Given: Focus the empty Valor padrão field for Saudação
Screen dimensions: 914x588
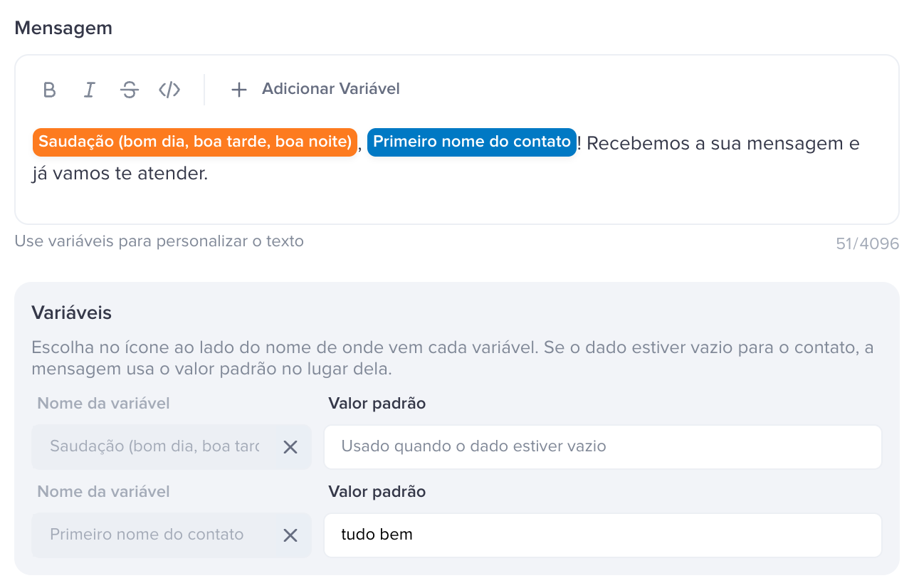Looking at the screenshot, I should [x=603, y=447].
